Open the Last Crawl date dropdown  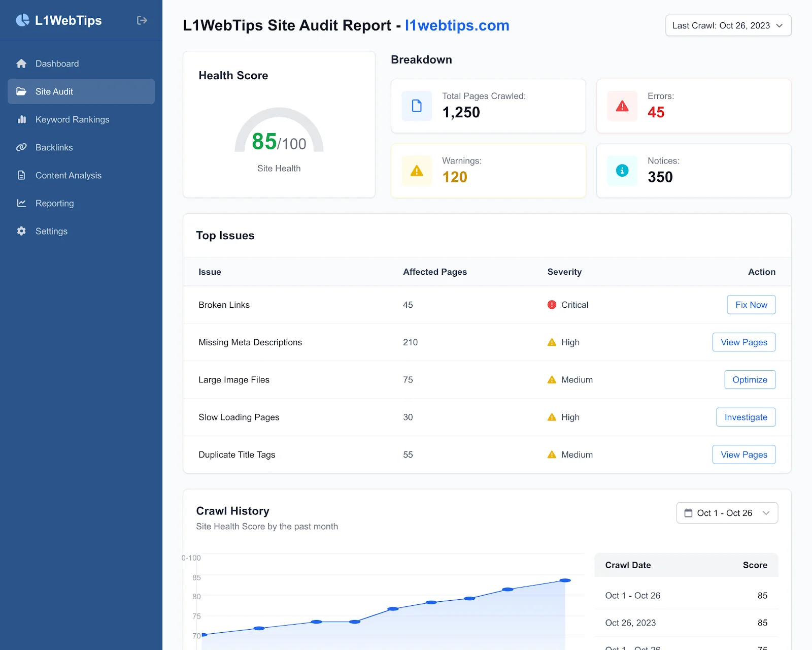(728, 25)
